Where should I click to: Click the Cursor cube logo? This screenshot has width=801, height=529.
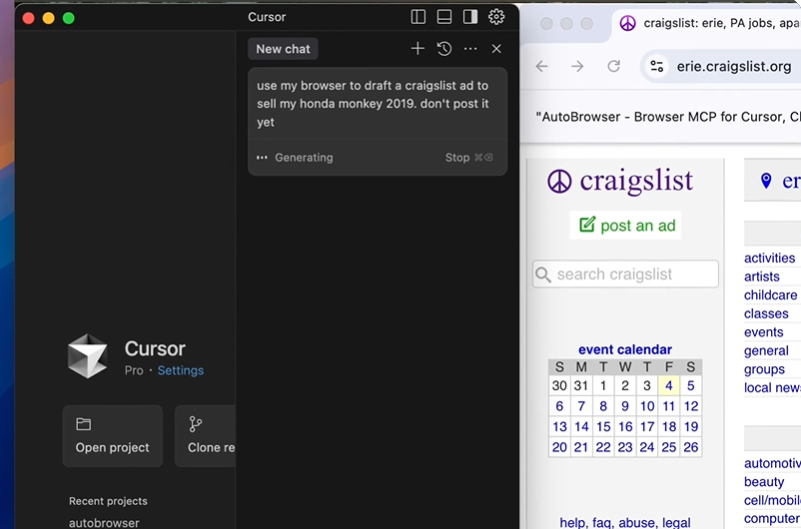click(x=88, y=356)
